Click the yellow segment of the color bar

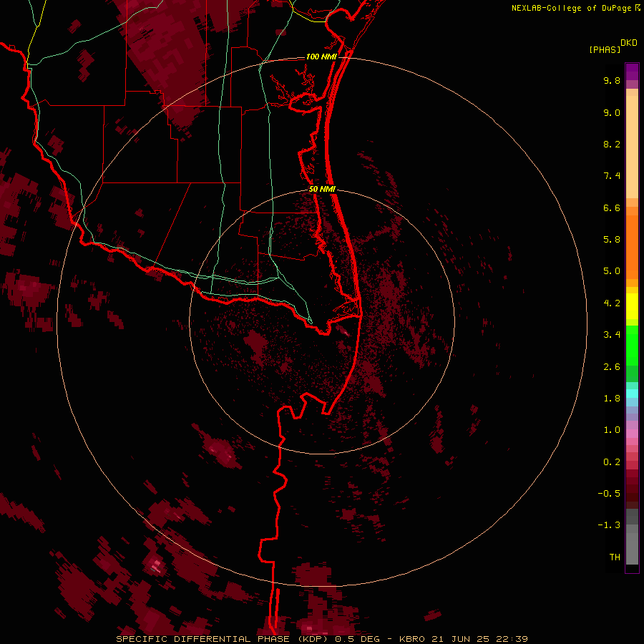point(632,306)
